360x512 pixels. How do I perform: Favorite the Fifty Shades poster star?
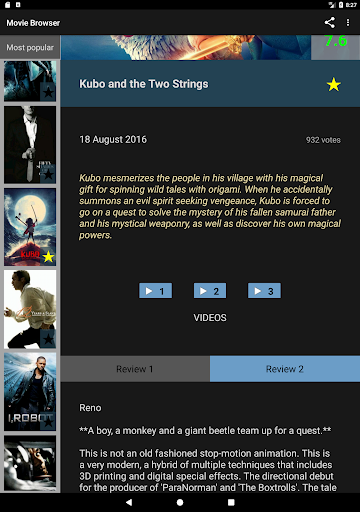(48, 174)
